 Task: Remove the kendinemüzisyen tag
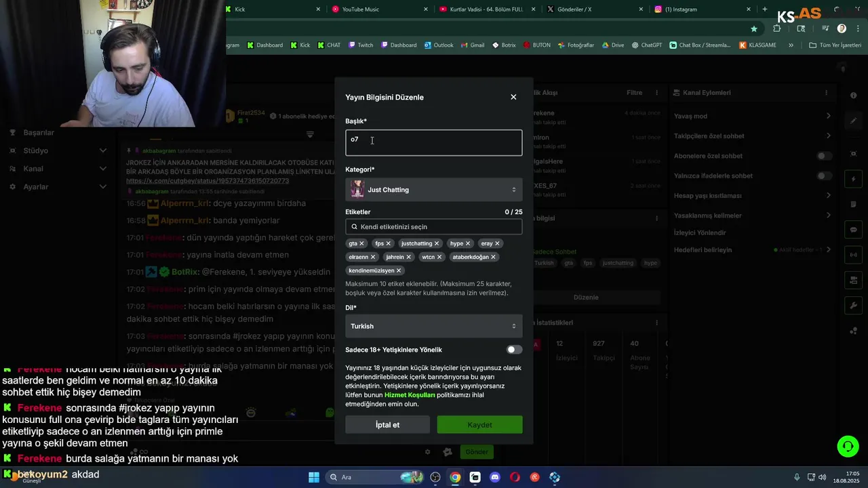click(x=399, y=270)
